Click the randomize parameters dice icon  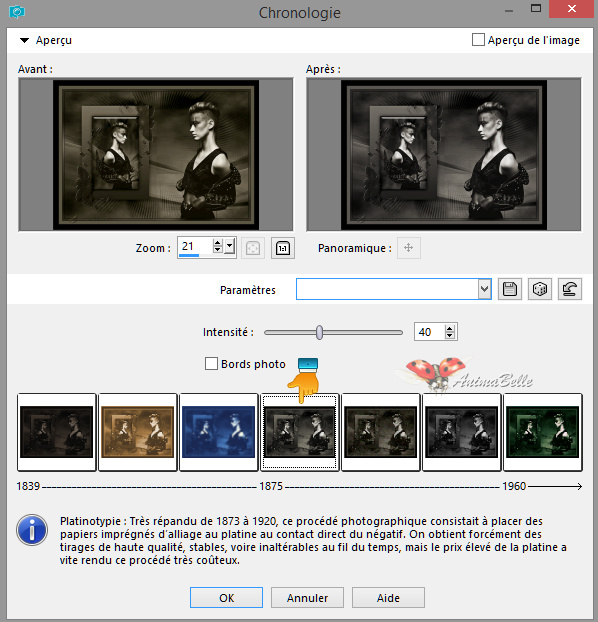coord(540,289)
